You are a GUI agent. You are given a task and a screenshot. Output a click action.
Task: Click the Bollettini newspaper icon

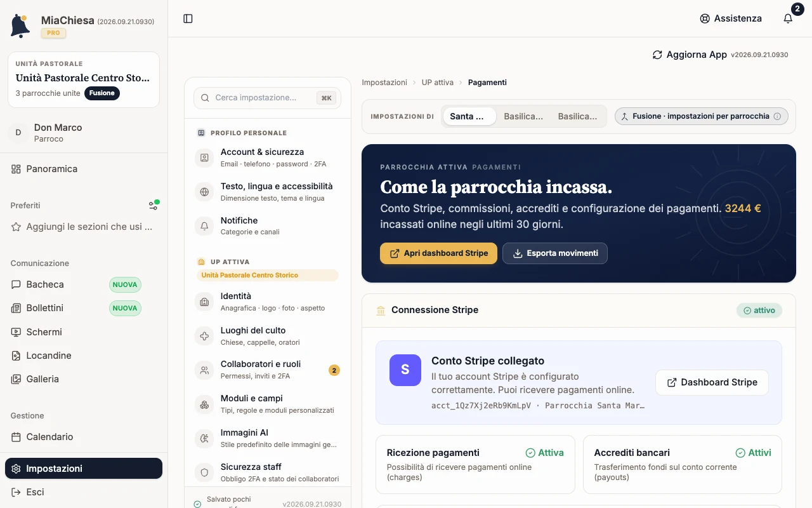click(16, 308)
